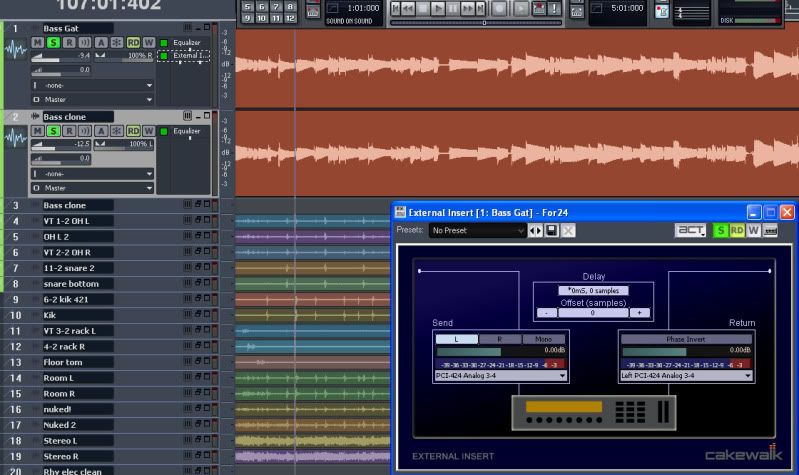This screenshot has height=475, width=799.
Task: Enable input echo on the Bass Gat track
Action: click(x=84, y=43)
